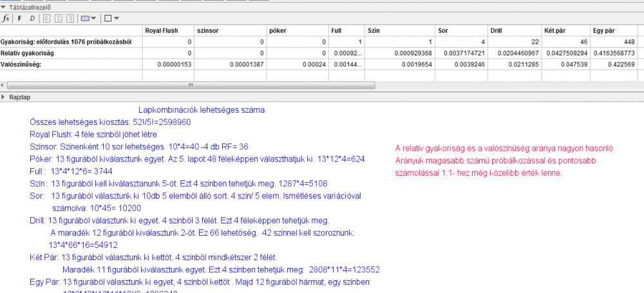644x293 pixels.
Task: Click the scrollbar's left arrow
Action: [x=3, y=85]
